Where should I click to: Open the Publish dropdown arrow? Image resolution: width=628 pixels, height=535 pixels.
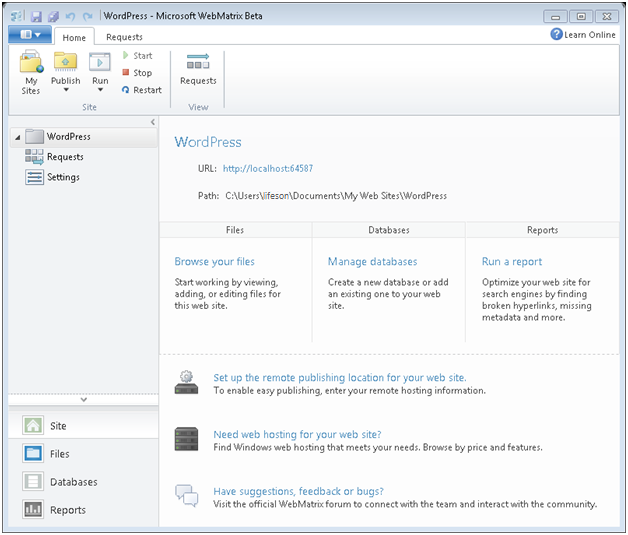click(66, 90)
